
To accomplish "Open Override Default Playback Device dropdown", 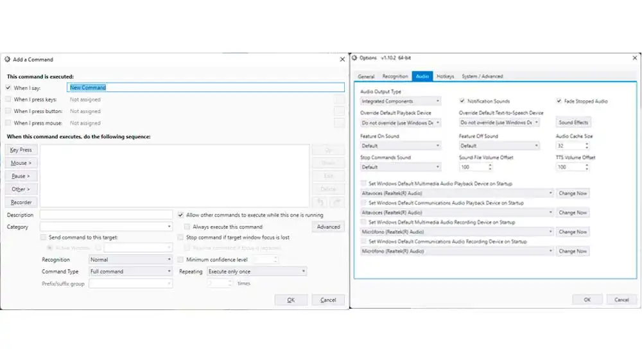I will pyautogui.click(x=400, y=123).
